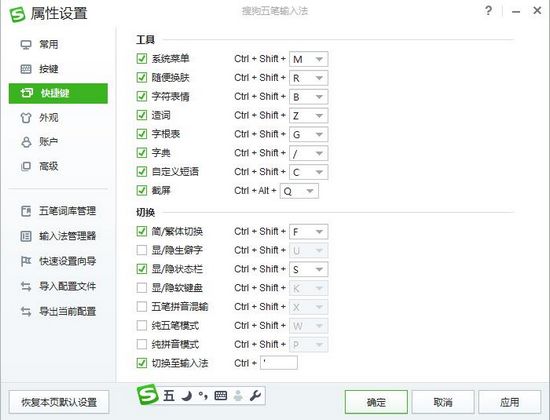Click the icon beside 高级

[26, 166]
